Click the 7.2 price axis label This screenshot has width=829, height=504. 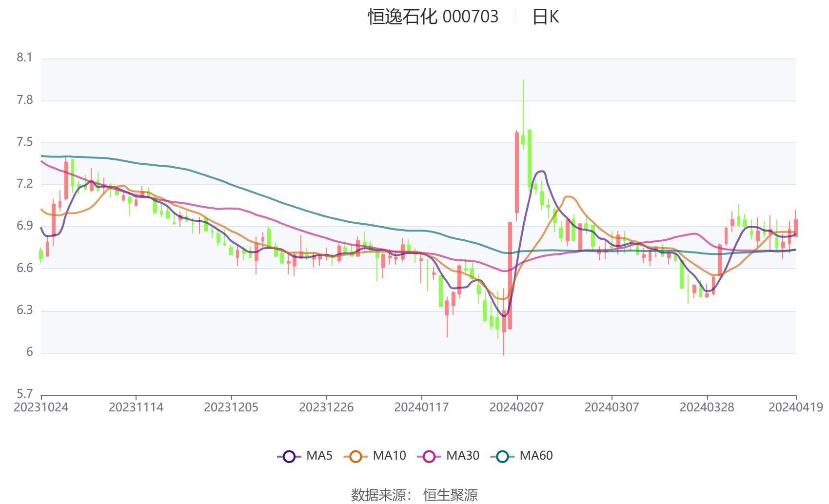click(x=24, y=184)
